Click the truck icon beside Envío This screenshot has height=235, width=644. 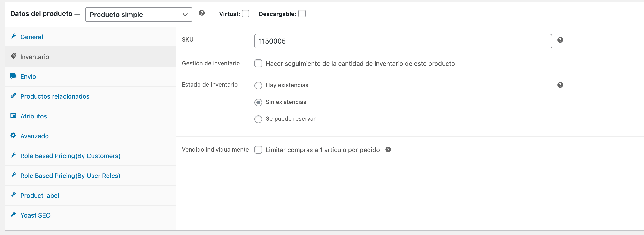14,76
